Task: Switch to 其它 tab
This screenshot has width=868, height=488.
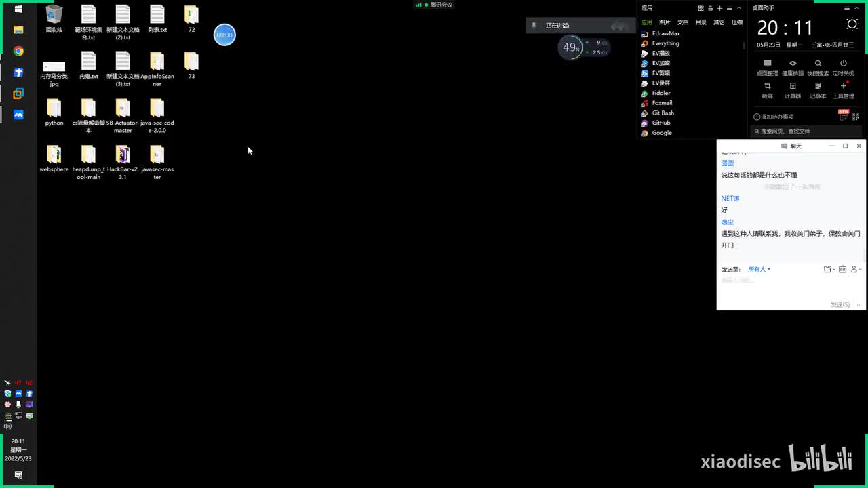Action: tap(719, 22)
